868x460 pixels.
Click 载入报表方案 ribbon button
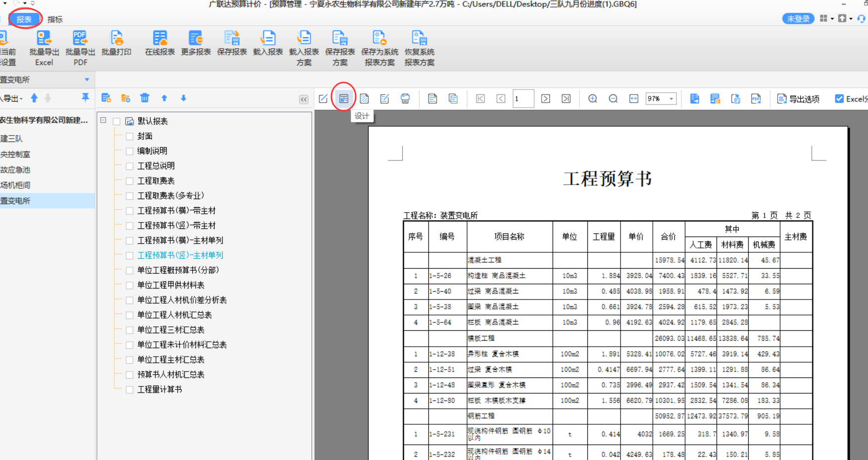click(304, 48)
